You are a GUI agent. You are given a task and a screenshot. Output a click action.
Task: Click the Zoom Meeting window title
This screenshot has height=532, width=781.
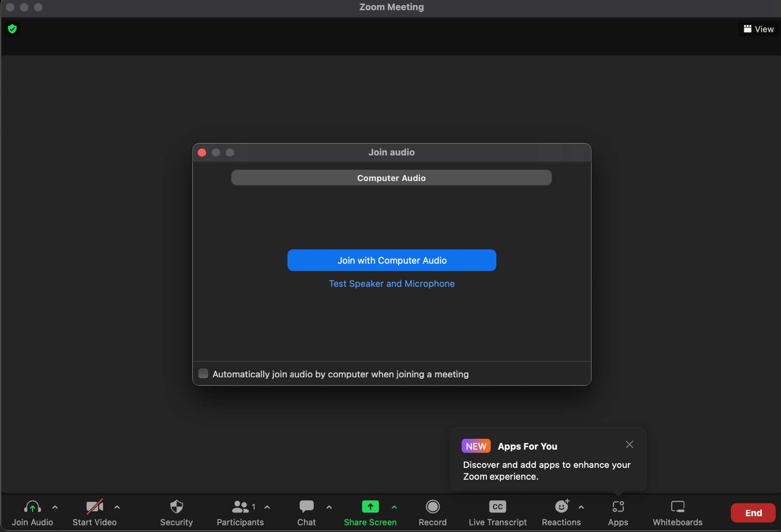(391, 7)
